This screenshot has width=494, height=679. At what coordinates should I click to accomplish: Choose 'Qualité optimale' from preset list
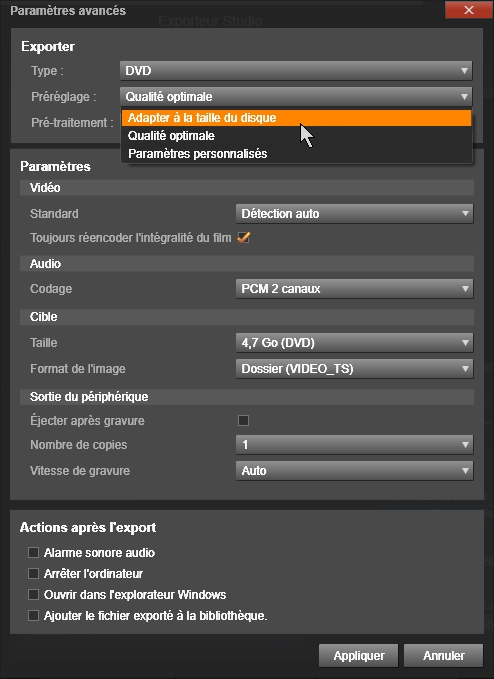pos(297,136)
